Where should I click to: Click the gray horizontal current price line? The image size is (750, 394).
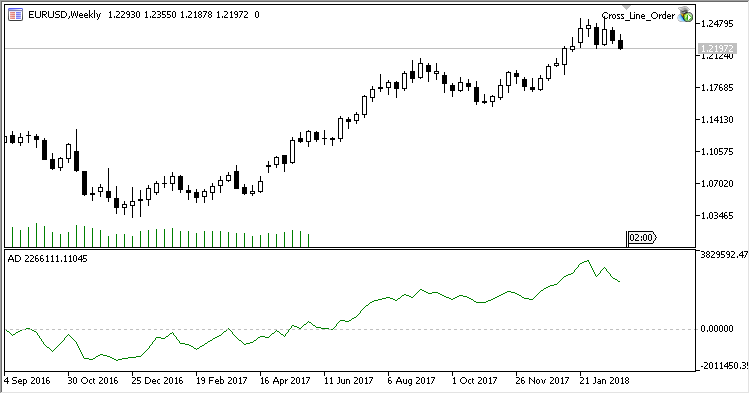click(x=349, y=48)
